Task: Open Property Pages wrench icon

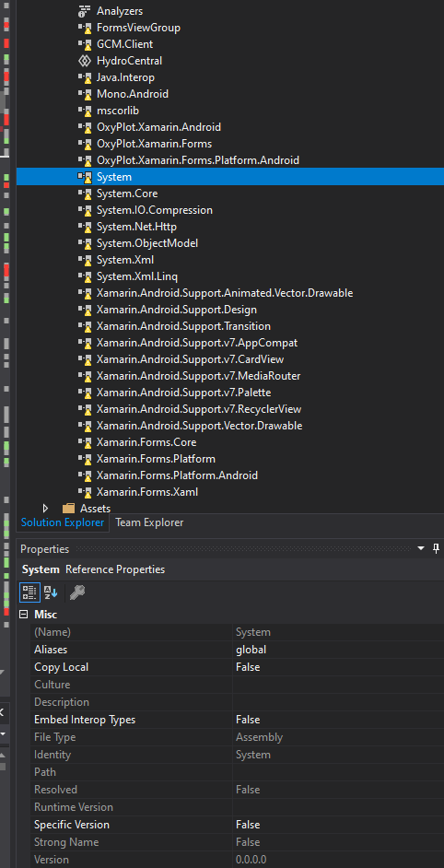Action: 77,592
